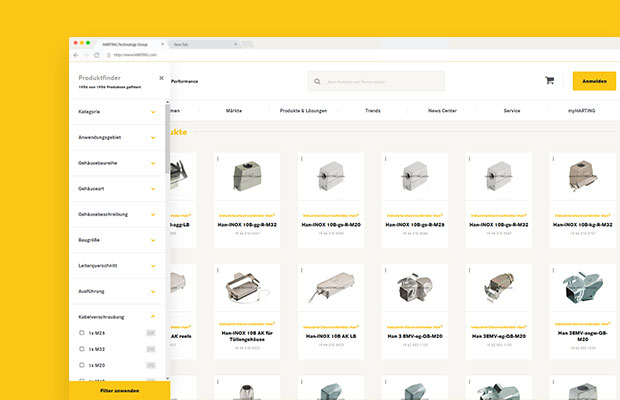Click Han-INOX 10B-gg-R-M32 product title

point(247,225)
